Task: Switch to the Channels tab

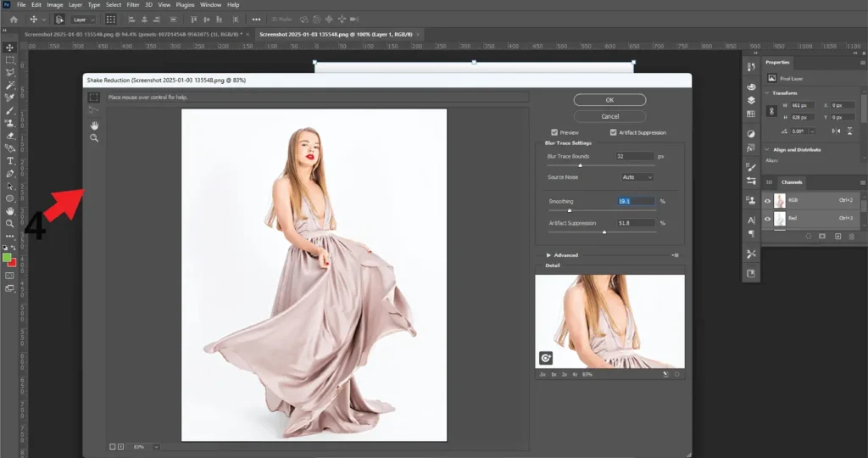Action: (792, 182)
